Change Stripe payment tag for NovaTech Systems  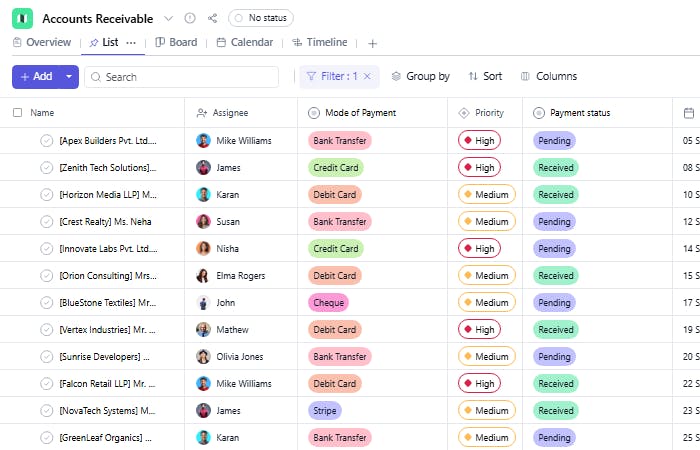click(x=325, y=411)
